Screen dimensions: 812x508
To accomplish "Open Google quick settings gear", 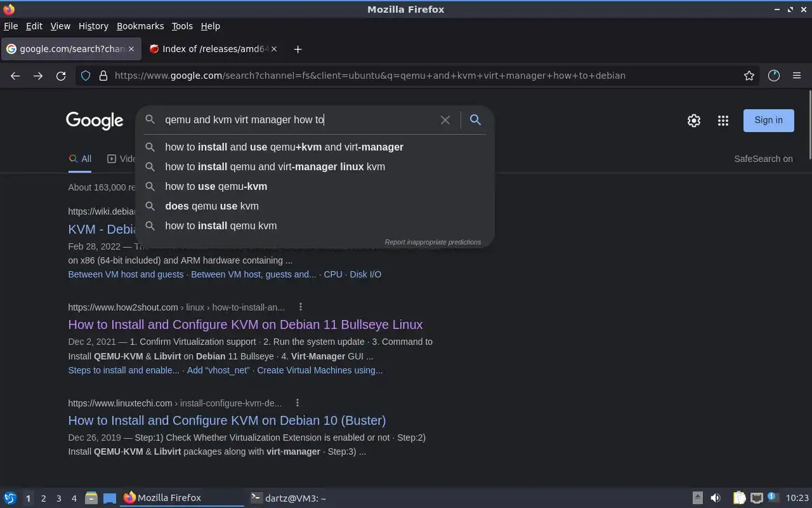I will [694, 121].
